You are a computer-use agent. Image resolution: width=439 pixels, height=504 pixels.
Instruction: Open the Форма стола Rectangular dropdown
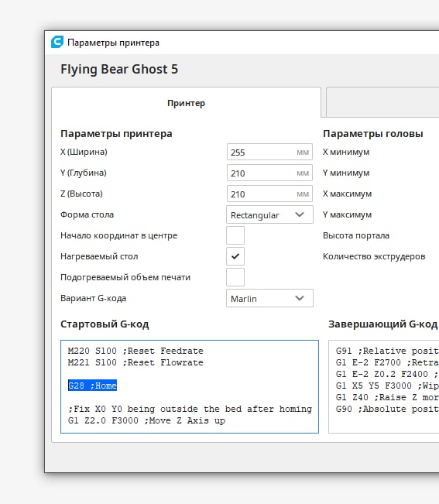(269, 214)
